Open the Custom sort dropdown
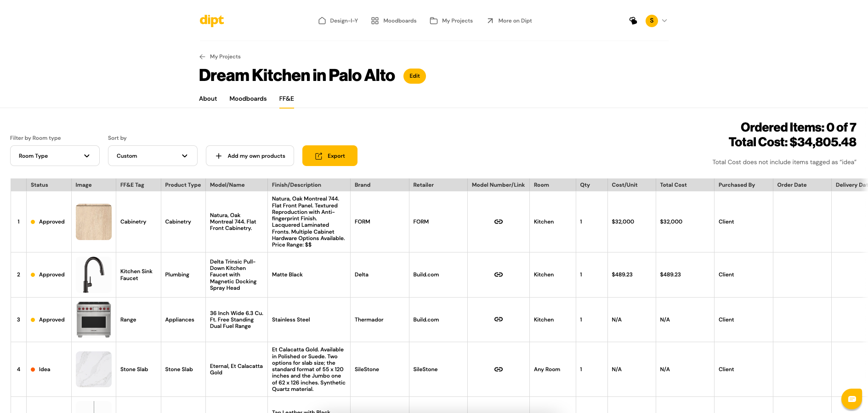The image size is (868, 413). (153, 156)
